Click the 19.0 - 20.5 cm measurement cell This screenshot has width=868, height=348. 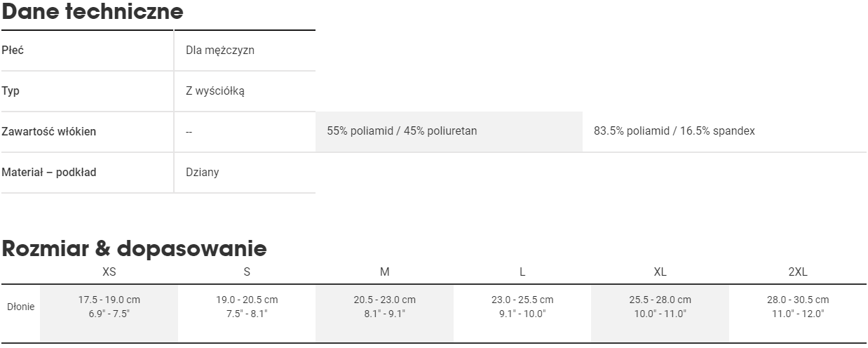pos(247,307)
